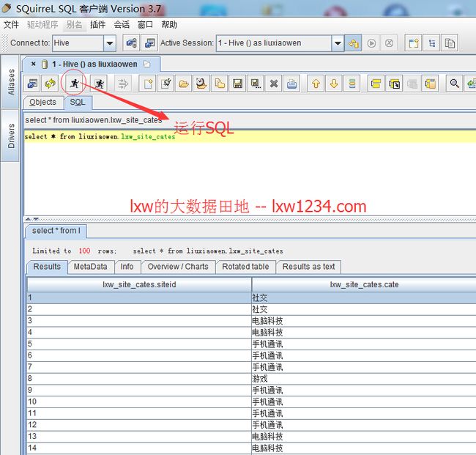
Task: Click the siteid cell 14
Action: coord(139,448)
